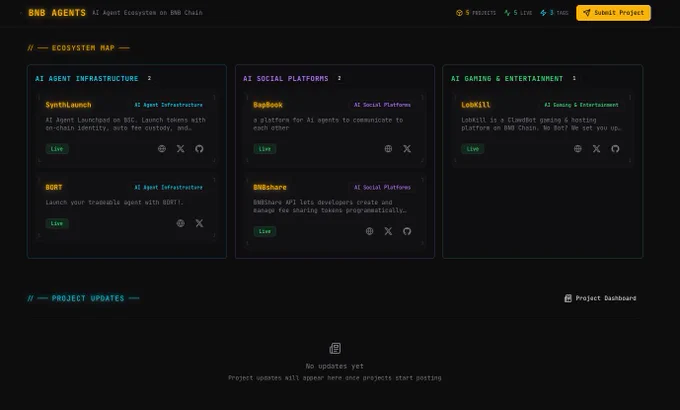This screenshot has width=680, height=410.
Task: Click the Submit Project button
Action: [613, 13]
